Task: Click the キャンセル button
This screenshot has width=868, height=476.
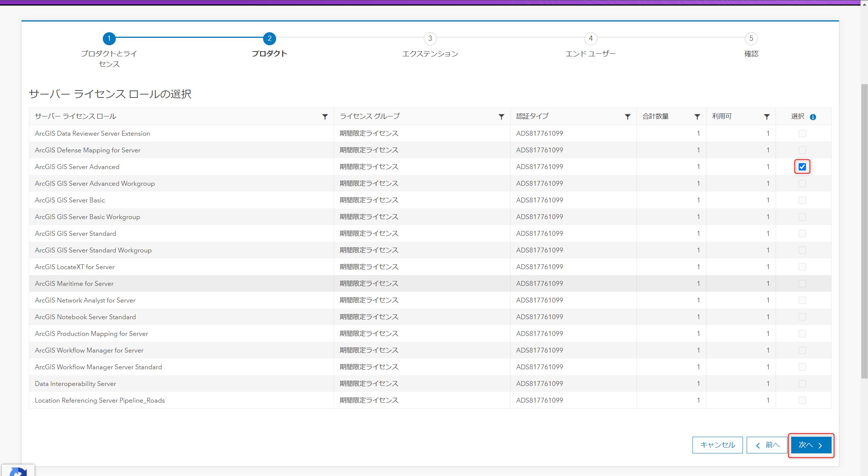Action: [717, 445]
